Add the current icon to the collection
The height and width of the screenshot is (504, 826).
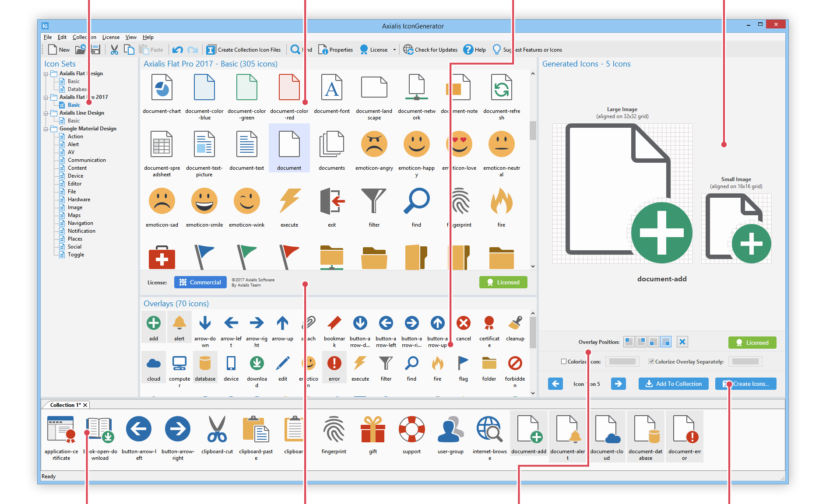tap(673, 384)
